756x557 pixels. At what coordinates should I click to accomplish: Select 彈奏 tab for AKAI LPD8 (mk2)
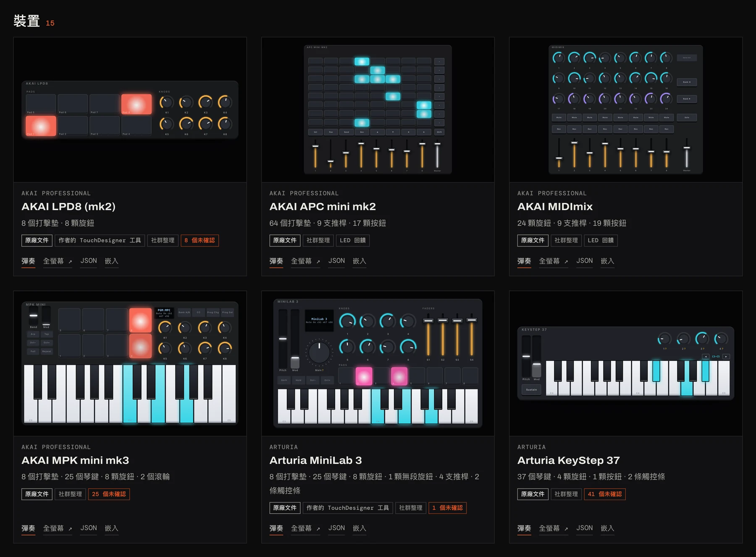click(28, 261)
